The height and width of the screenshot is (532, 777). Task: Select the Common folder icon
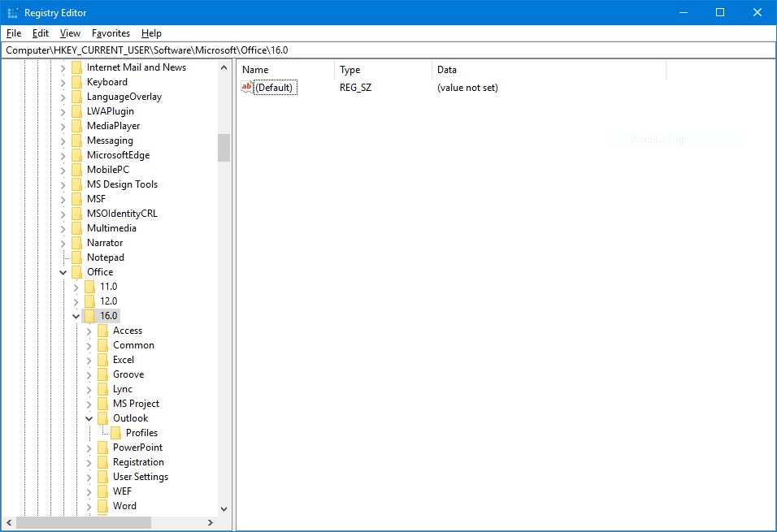[x=102, y=345]
